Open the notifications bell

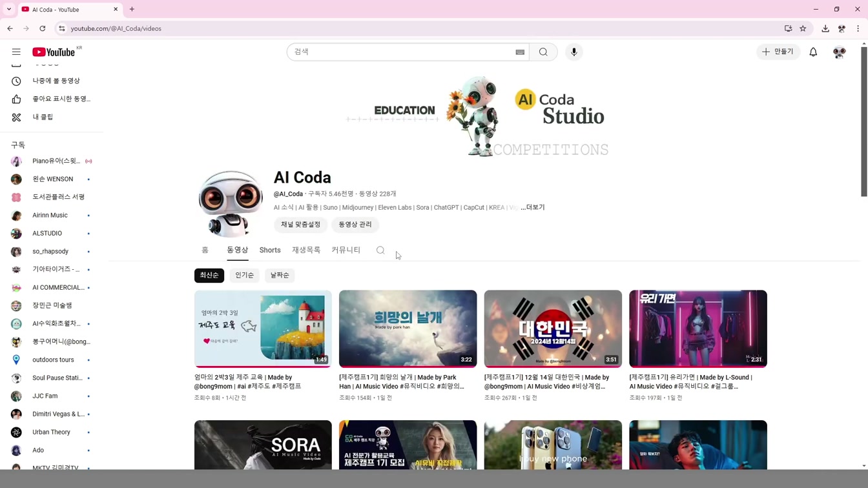(813, 52)
